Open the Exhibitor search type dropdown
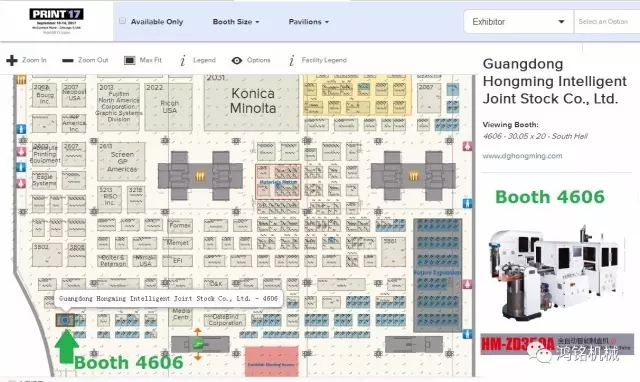 coord(518,22)
